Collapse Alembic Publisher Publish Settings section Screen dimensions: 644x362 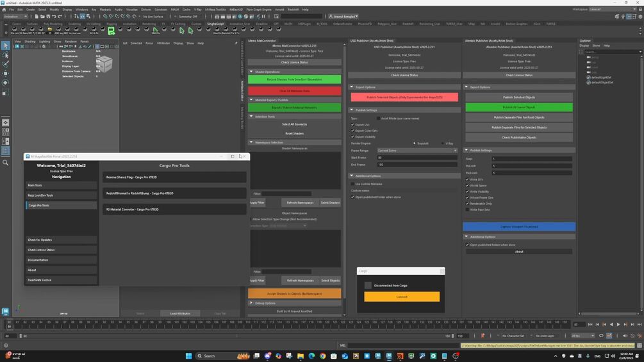(x=466, y=150)
